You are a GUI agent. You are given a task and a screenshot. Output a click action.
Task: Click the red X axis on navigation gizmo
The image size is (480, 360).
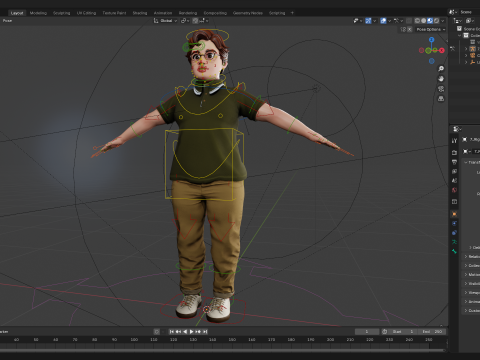pos(442,50)
